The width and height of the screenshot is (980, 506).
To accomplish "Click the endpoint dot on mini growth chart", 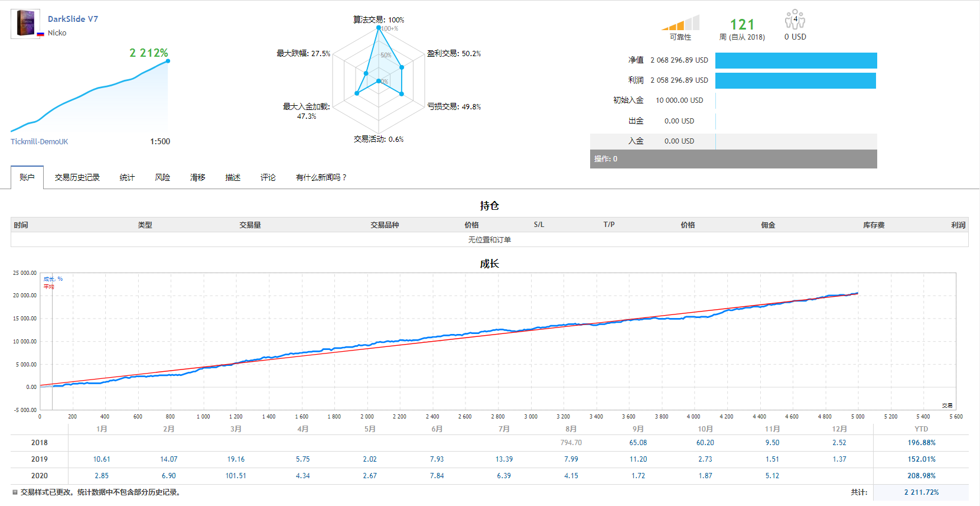I will (168, 61).
